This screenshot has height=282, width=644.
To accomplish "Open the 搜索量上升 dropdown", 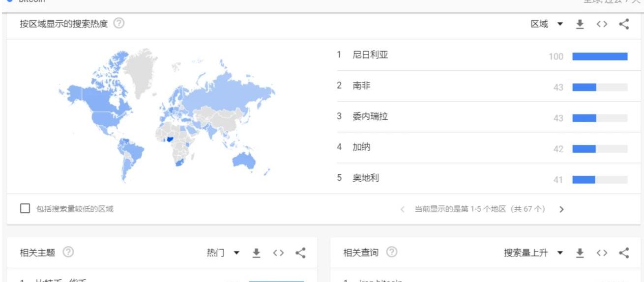I will (533, 253).
